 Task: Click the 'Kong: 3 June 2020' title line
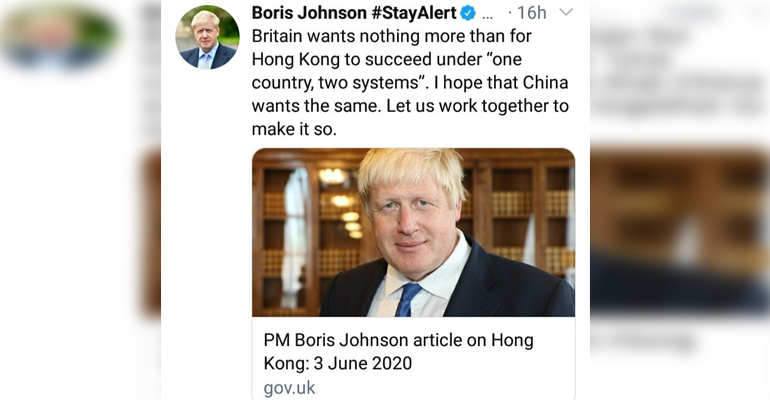(x=338, y=363)
